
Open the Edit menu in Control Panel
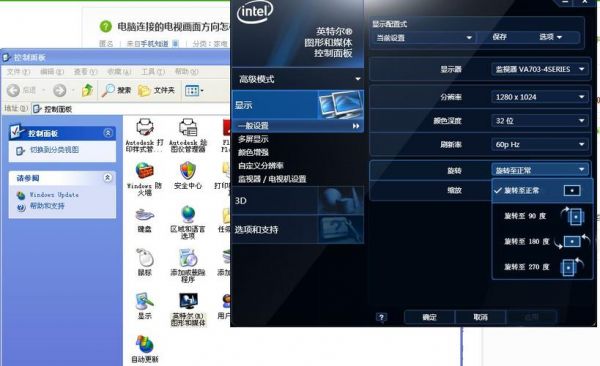click(x=52, y=72)
